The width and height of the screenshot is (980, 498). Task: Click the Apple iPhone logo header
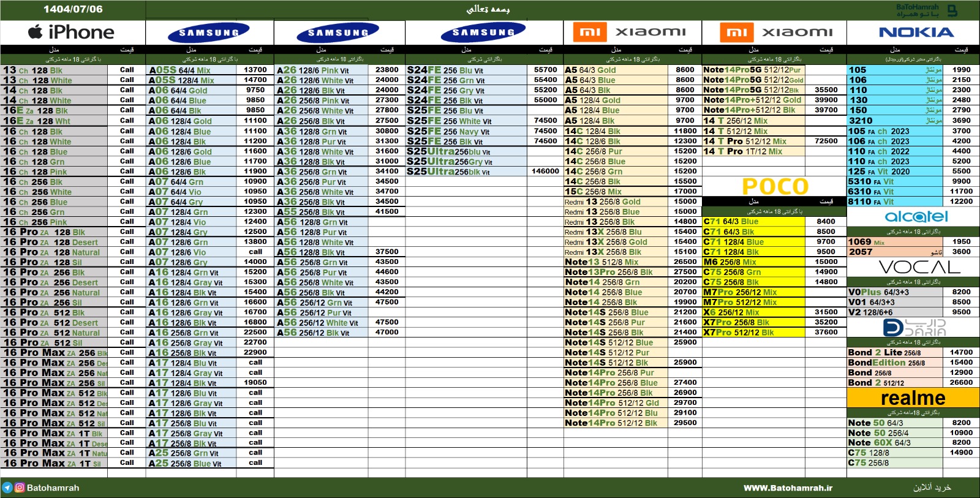tap(72, 32)
